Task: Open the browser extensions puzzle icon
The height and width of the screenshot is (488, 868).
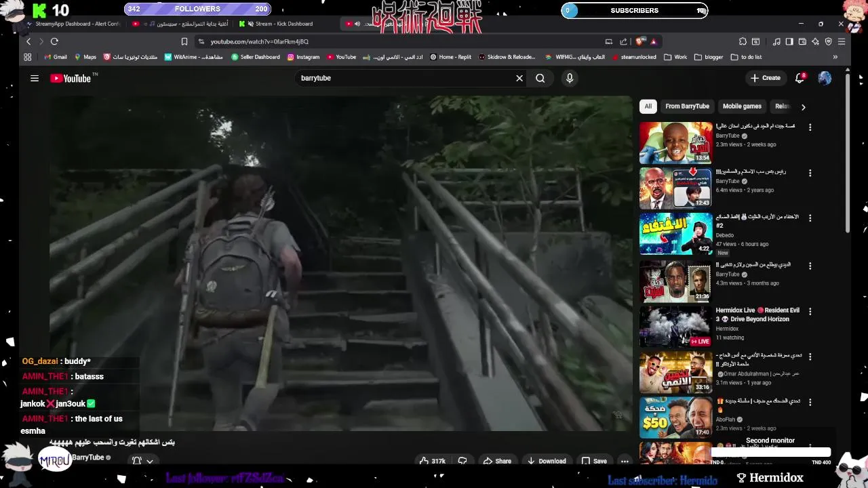Action: [743, 41]
